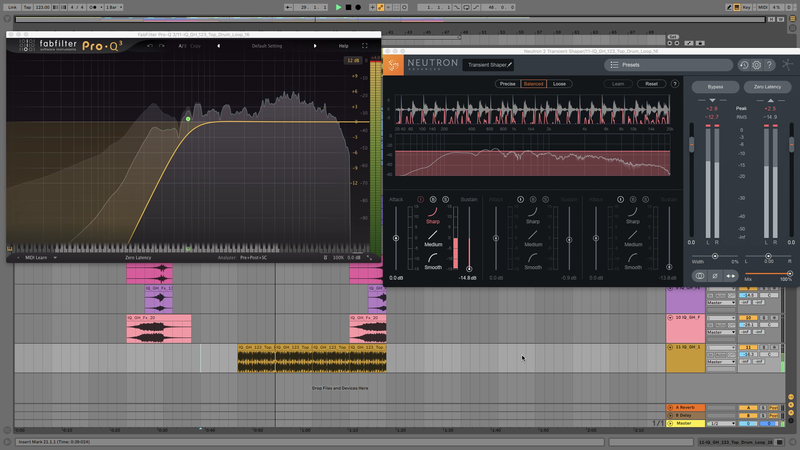Open Neutron help question mark

(769, 65)
